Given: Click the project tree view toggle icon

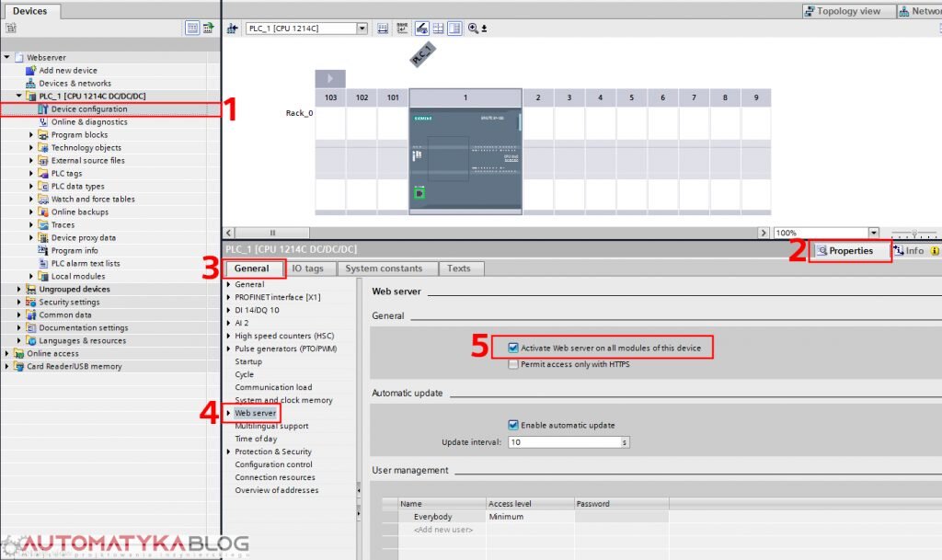Looking at the screenshot, I should 192,28.
